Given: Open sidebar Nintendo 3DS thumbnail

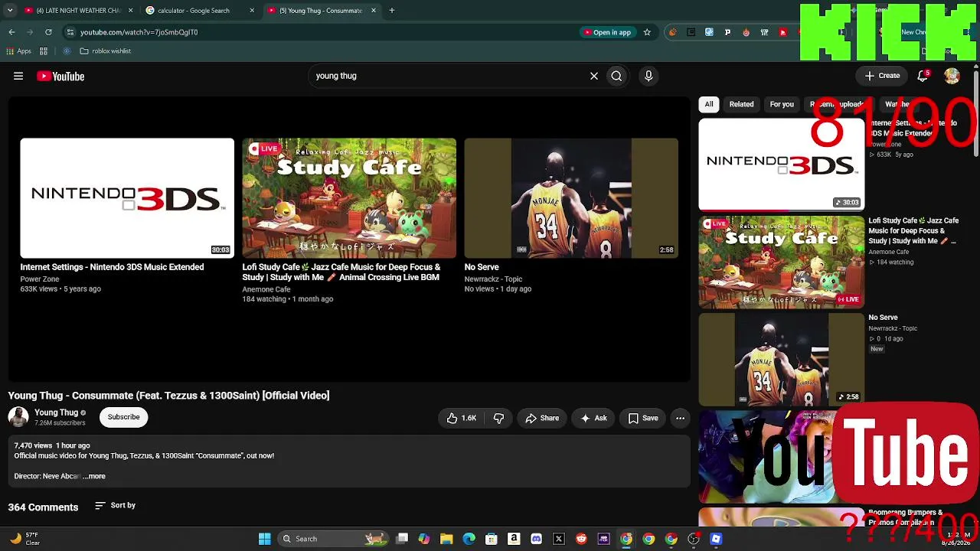Looking at the screenshot, I should (782, 165).
